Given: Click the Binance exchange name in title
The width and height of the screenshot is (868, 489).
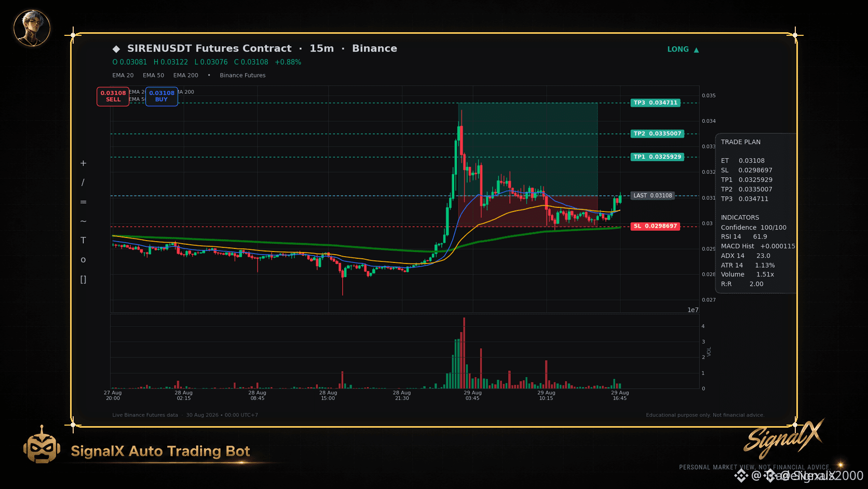Looking at the screenshot, I should 374,48.
